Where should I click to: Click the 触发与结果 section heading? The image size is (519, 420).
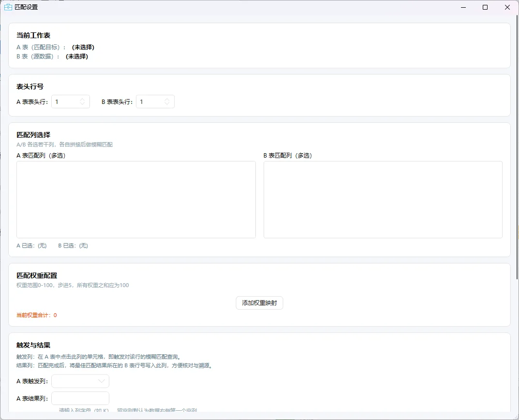pyautogui.click(x=33, y=345)
